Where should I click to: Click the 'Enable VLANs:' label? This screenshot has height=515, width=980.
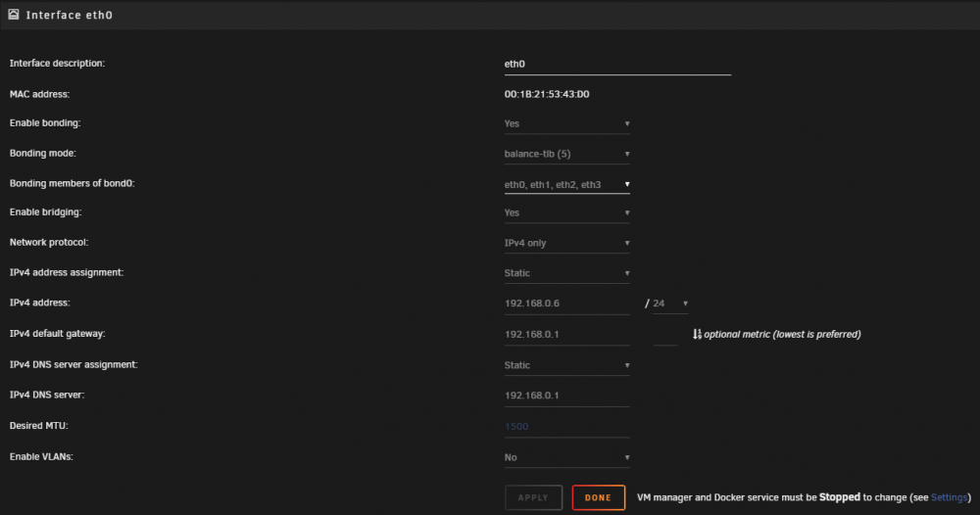[41, 457]
